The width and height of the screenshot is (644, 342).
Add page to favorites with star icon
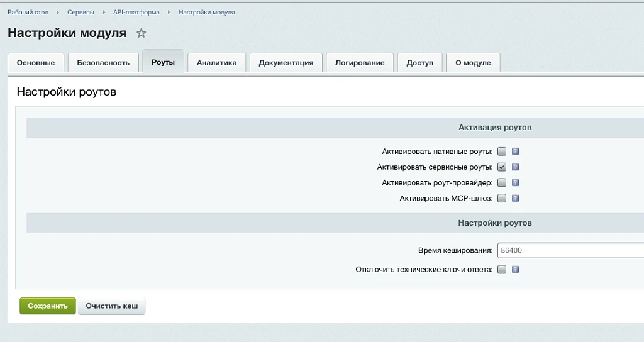click(x=142, y=33)
